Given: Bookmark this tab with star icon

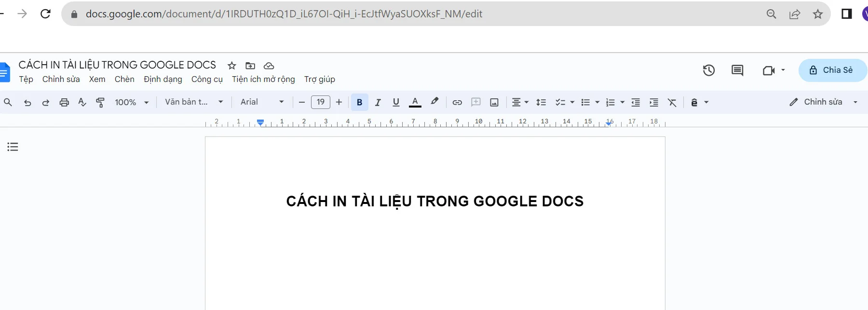Looking at the screenshot, I should tap(818, 14).
